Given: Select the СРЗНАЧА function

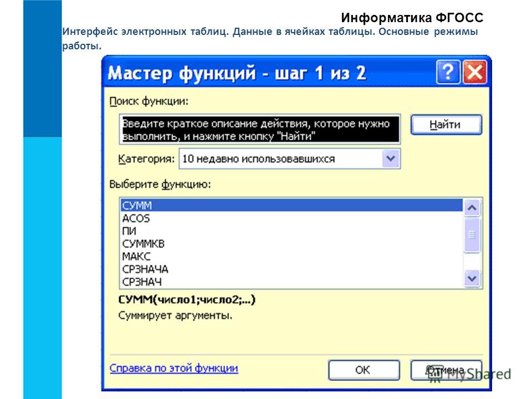Looking at the screenshot, I should coord(291,269).
